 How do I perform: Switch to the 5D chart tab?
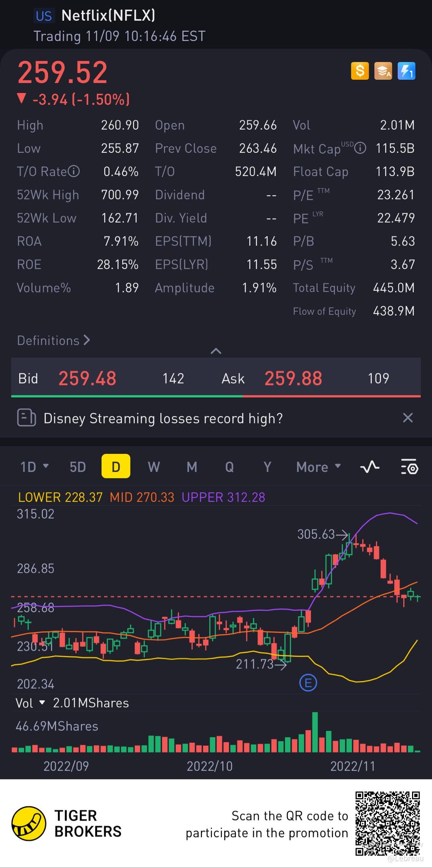(x=78, y=467)
